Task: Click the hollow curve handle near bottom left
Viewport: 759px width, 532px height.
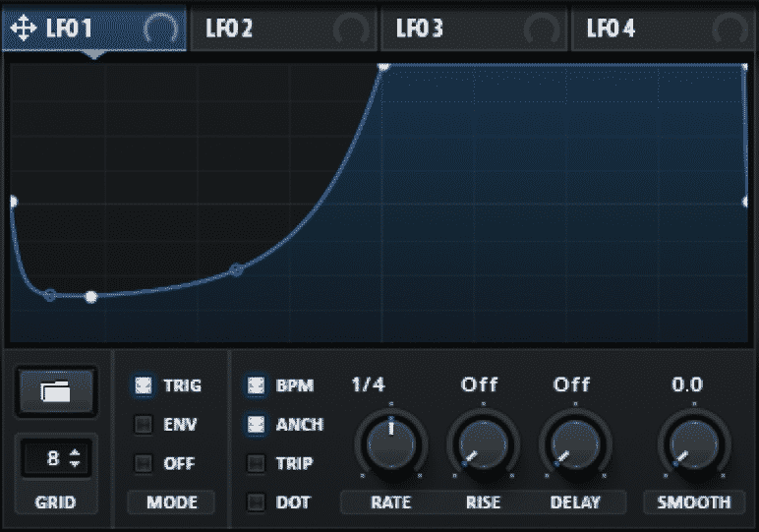Action: pos(49,295)
